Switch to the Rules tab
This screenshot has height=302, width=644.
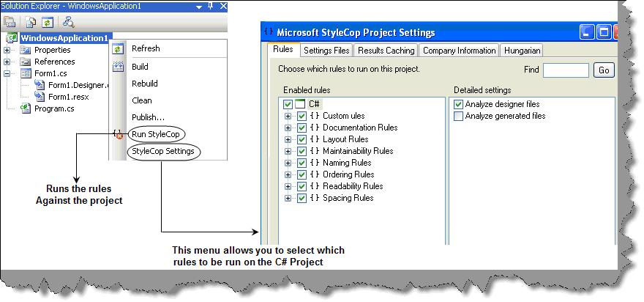pos(284,49)
